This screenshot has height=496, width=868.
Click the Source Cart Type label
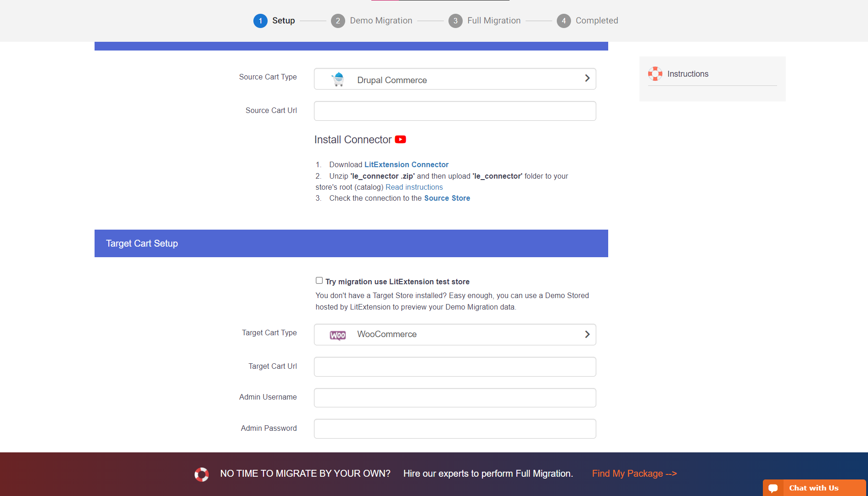268,77
